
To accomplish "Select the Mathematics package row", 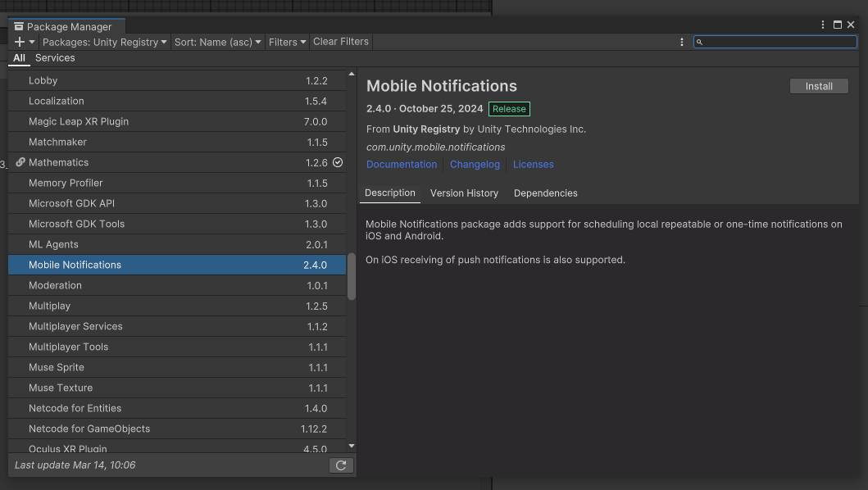I will click(177, 163).
